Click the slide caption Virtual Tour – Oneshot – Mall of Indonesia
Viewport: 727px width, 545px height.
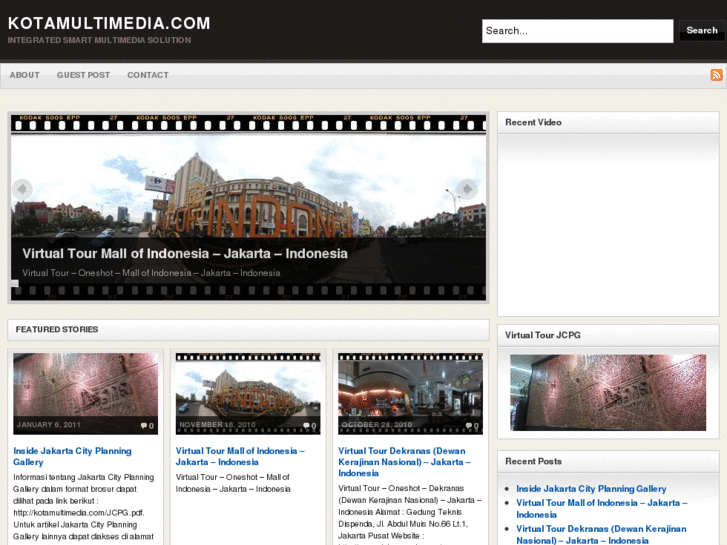point(151,273)
